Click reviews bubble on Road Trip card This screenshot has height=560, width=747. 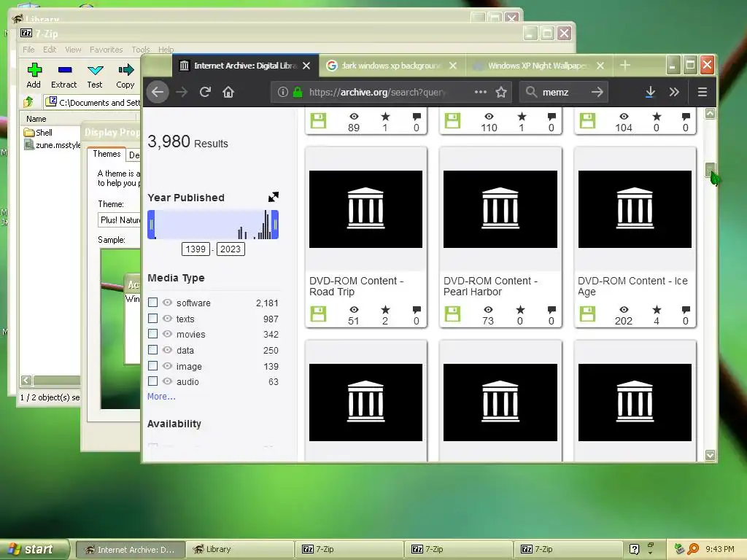[x=417, y=309]
